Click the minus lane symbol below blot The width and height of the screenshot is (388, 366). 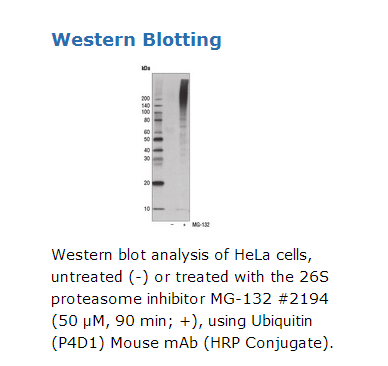[172, 225]
